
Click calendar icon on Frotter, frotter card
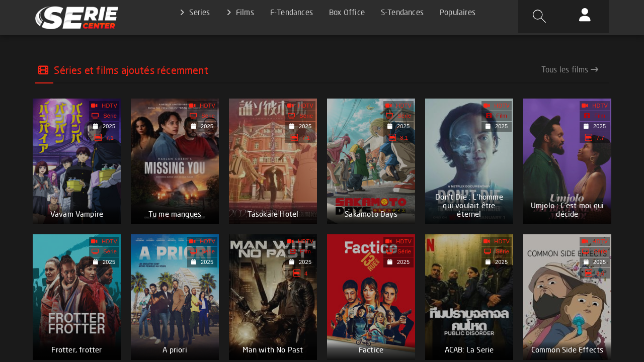[x=96, y=262]
